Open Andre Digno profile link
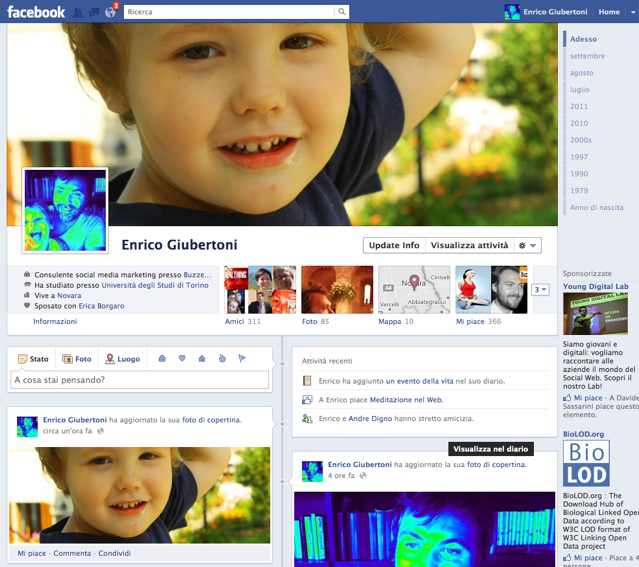 (370, 419)
